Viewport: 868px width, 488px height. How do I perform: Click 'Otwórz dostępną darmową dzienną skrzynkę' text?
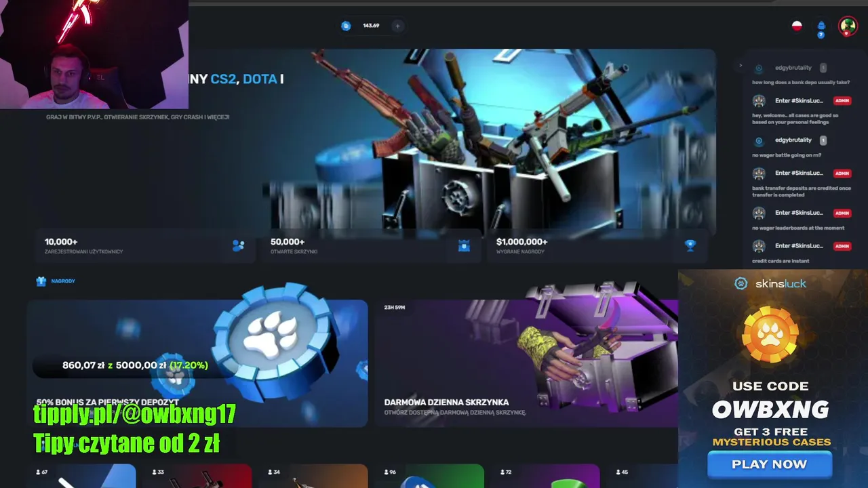click(455, 412)
